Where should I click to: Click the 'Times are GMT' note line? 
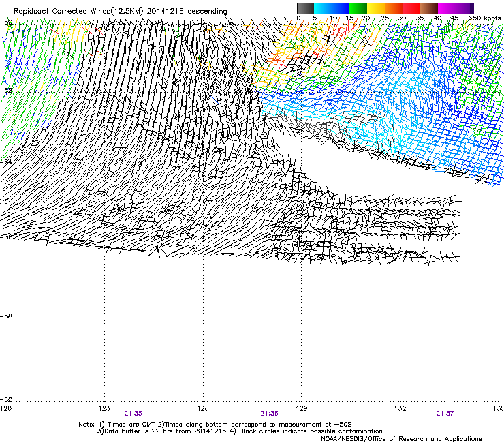[x=215, y=425]
